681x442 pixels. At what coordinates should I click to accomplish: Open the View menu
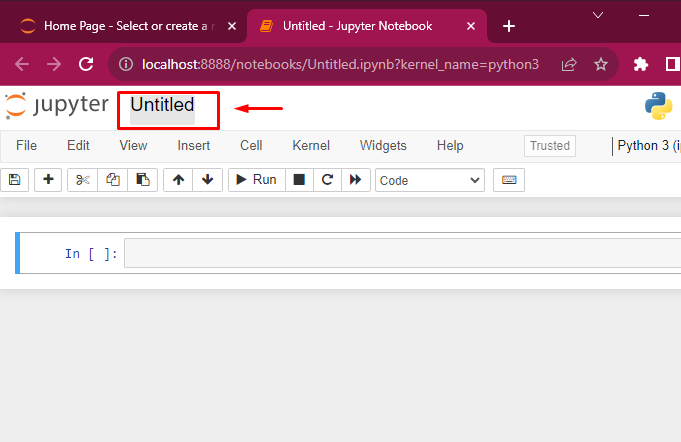133,145
